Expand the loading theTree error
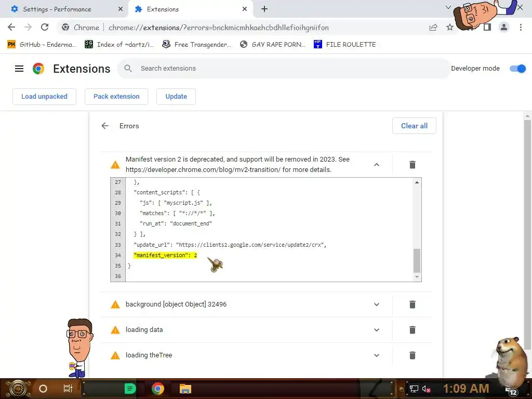 (377, 355)
